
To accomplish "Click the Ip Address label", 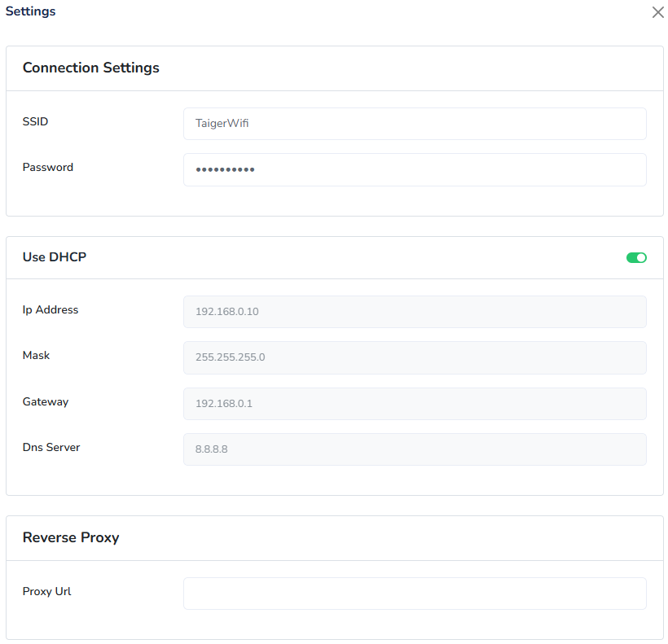I will (51, 309).
